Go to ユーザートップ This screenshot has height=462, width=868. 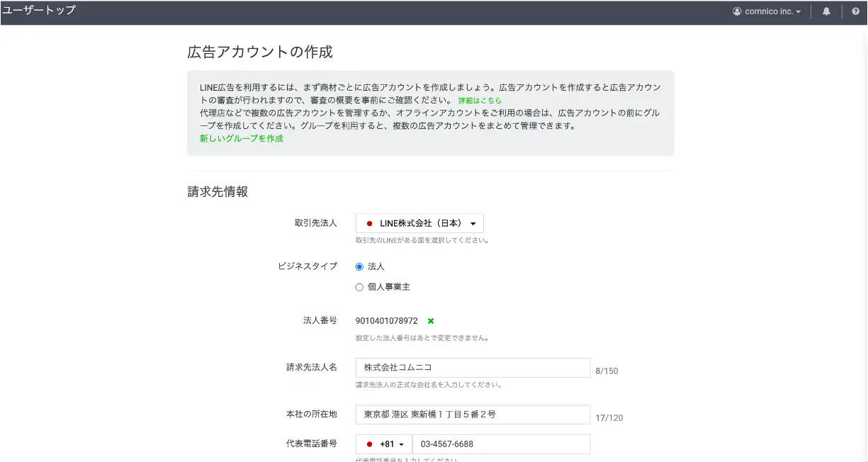click(x=38, y=10)
